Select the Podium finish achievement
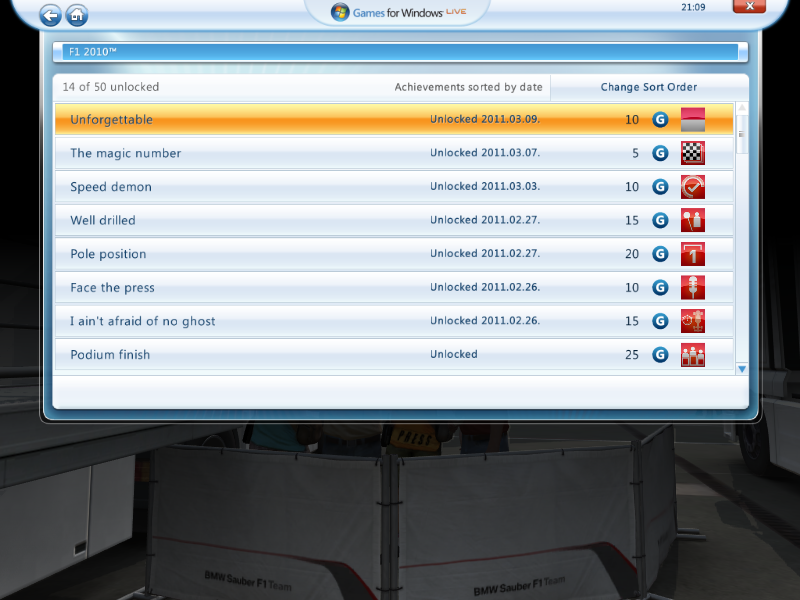 (x=394, y=355)
